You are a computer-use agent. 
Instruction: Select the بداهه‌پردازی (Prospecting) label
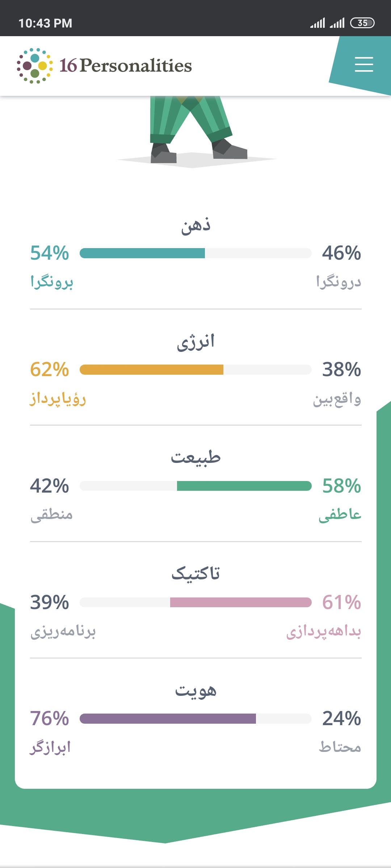[323, 632]
